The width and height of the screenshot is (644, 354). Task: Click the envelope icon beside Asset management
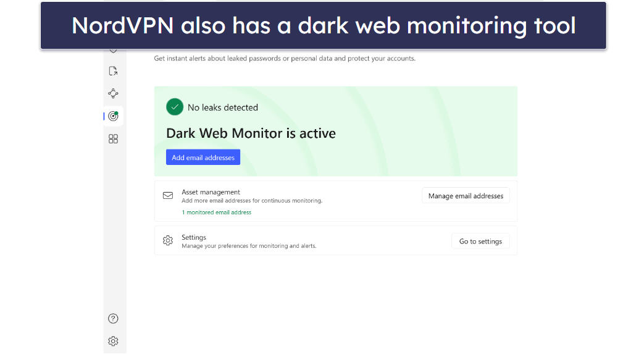pos(168,196)
